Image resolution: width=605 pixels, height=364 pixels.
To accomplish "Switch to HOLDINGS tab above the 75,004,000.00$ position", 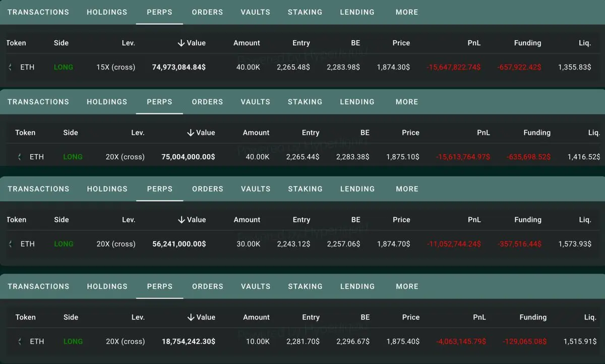I will click(107, 102).
